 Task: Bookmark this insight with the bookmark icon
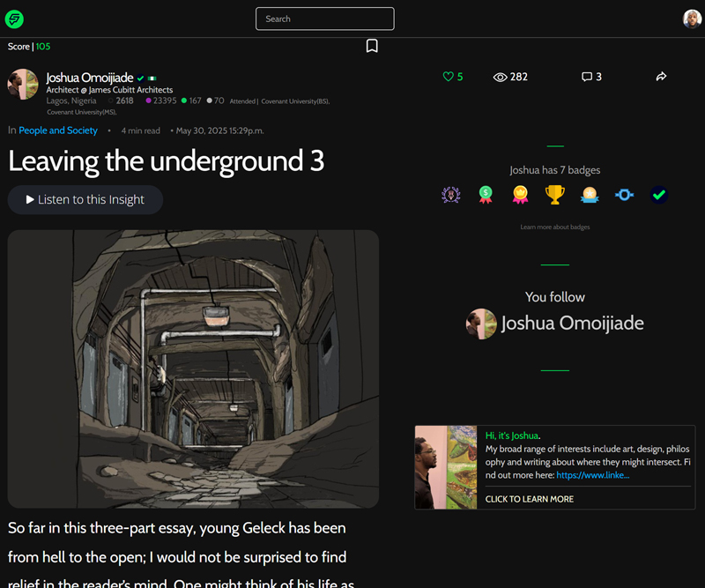point(372,46)
